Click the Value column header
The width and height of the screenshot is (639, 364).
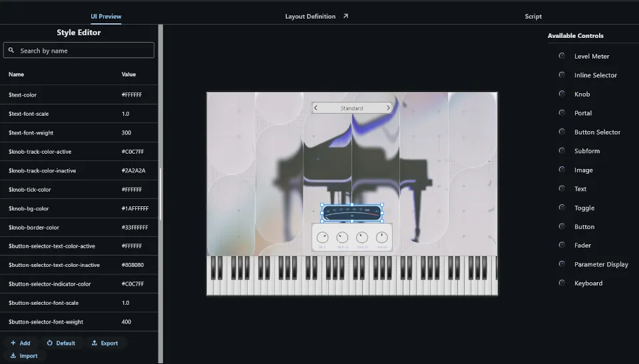[128, 74]
